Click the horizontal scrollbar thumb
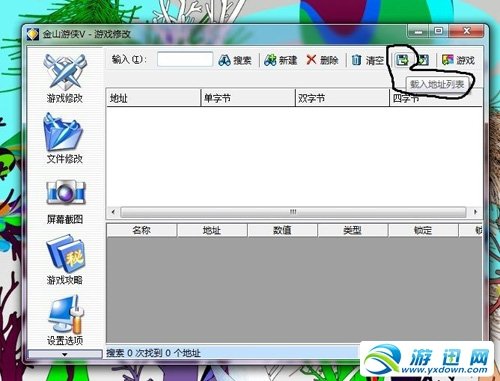This screenshot has height=381, width=500. click(x=293, y=212)
